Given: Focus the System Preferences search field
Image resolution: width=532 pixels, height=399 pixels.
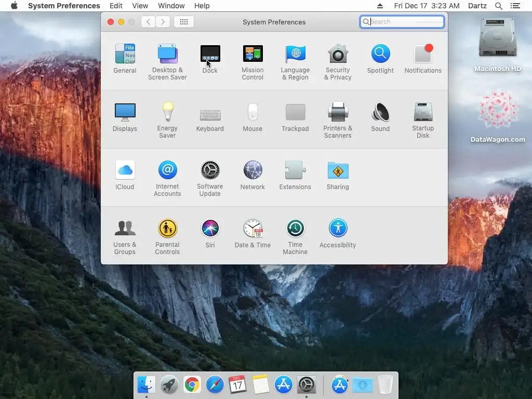Looking at the screenshot, I should (402, 22).
